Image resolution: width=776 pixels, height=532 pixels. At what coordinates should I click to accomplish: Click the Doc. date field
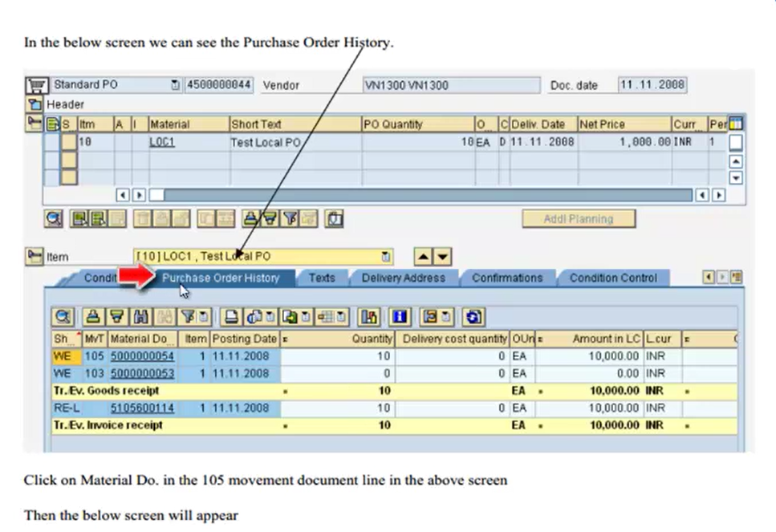click(652, 85)
